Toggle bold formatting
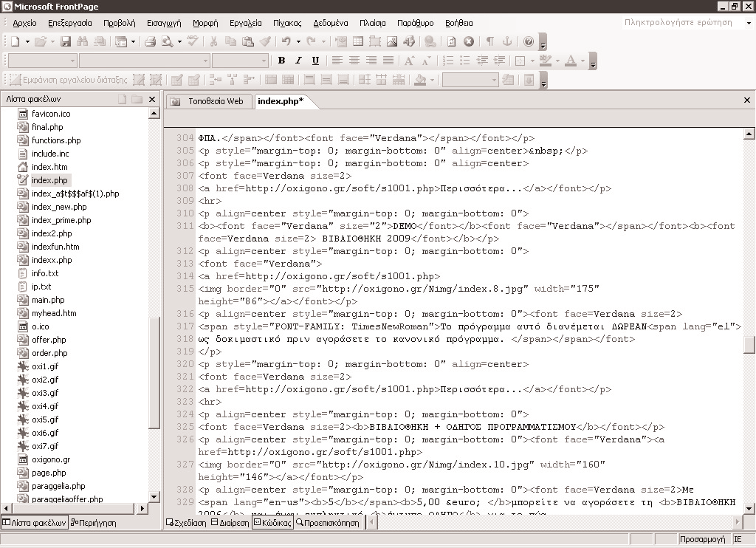Viewport: 756px width, 548px height. pos(281,61)
